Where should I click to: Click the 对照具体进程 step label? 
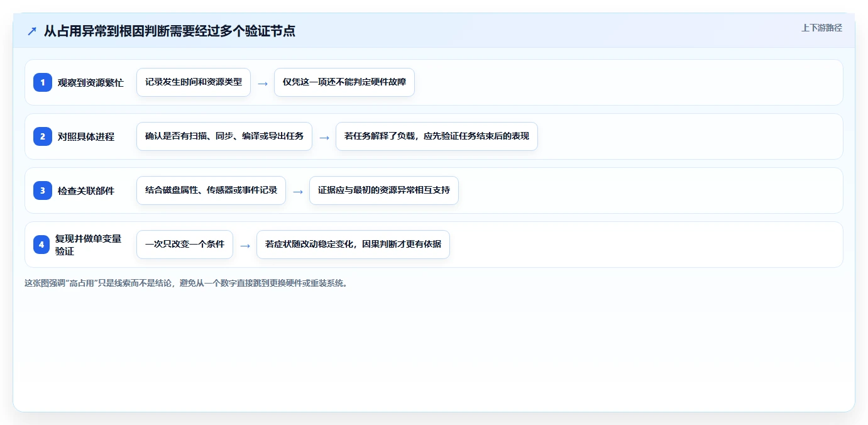(x=86, y=136)
